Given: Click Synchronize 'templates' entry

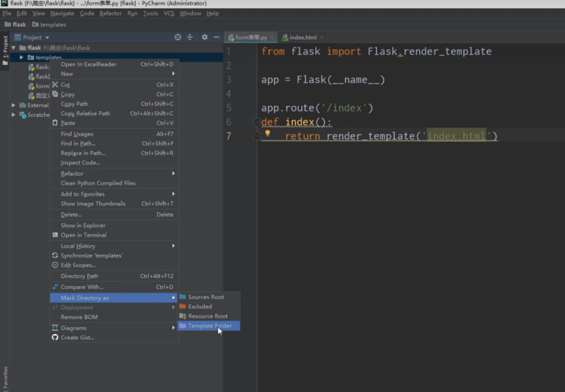Looking at the screenshot, I should click(x=114, y=255).
